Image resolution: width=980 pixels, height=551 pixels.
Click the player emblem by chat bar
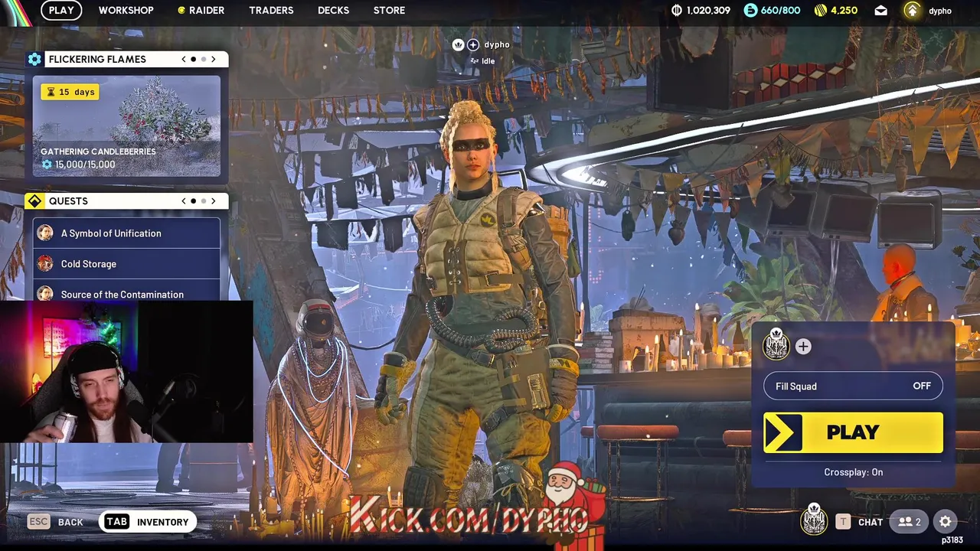814,520
